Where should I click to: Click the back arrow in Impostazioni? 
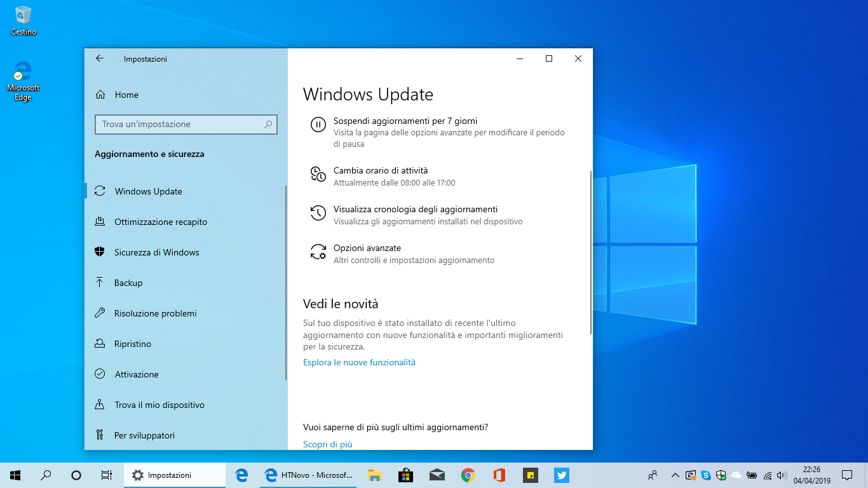coord(100,58)
